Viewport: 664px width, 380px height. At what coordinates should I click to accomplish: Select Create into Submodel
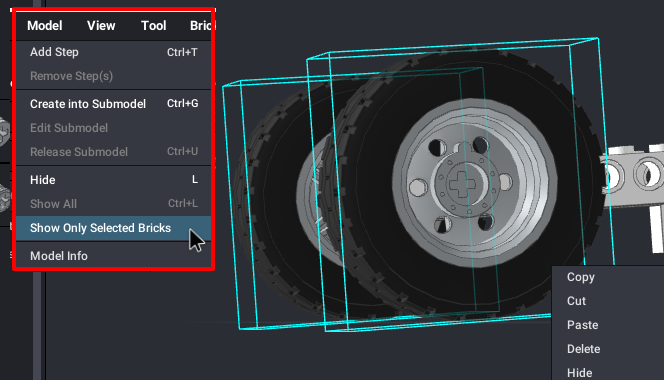point(113,104)
